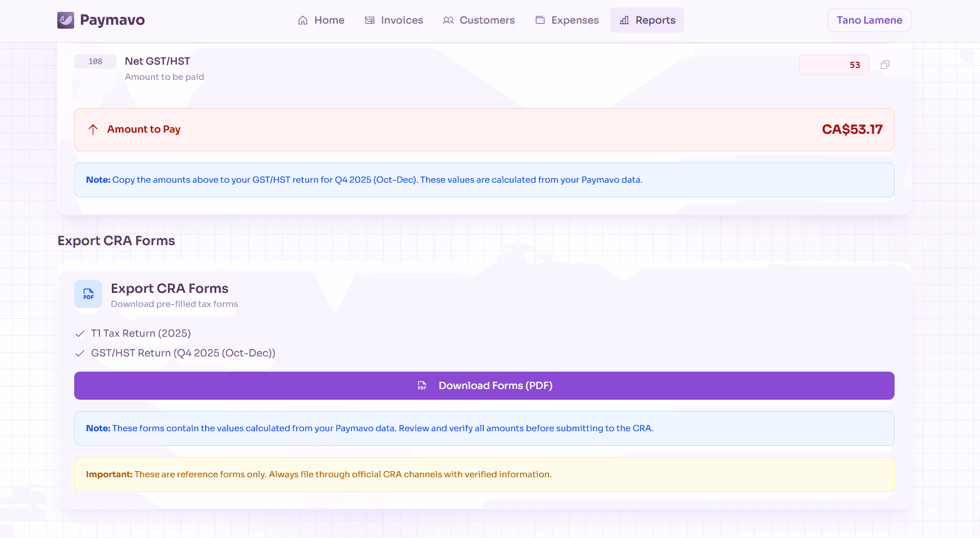Image resolution: width=980 pixels, height=538 pixels.
Task: Click the PDF icon in Export CRA Forms header
Action: (x=88, y=293)
